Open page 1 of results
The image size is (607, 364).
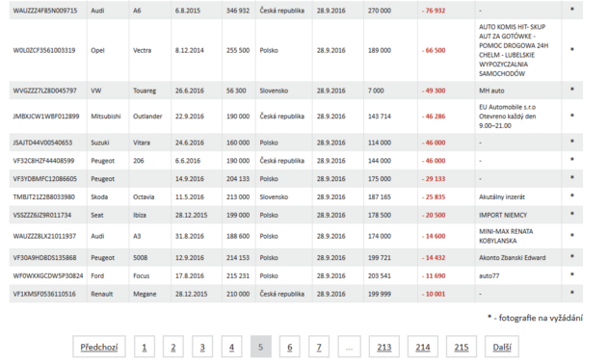click(145, 347)
